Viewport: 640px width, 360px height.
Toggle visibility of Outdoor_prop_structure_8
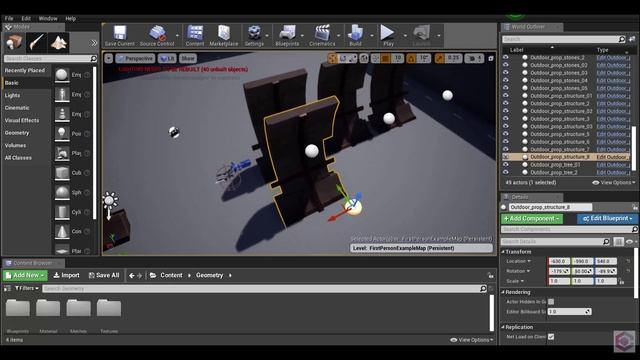pos(506,157)
